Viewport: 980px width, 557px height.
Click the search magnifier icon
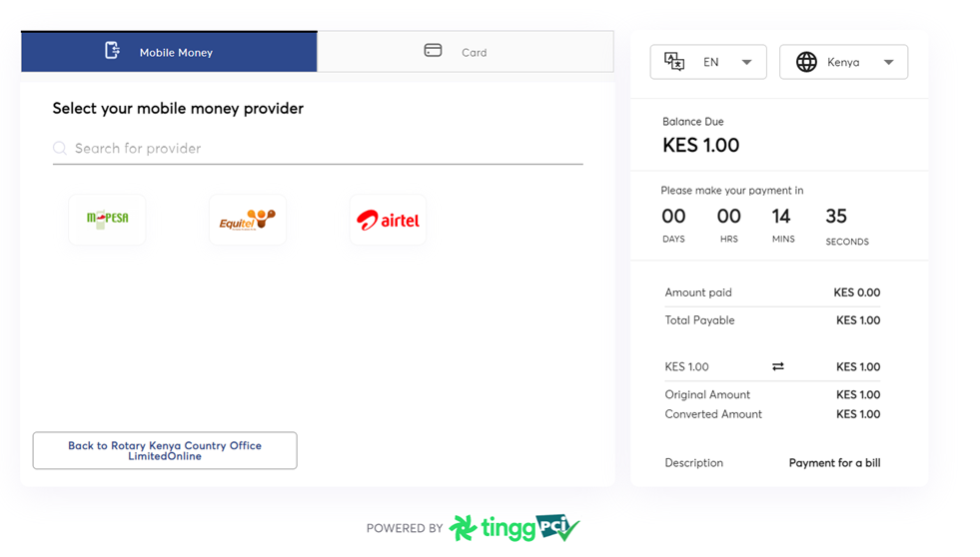[60, 149]
